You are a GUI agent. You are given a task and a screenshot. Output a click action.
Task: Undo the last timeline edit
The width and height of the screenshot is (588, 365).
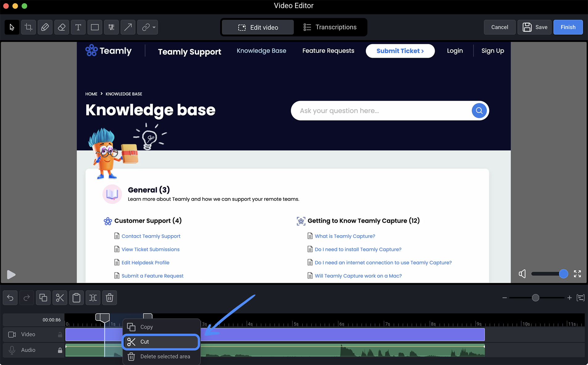10,298
